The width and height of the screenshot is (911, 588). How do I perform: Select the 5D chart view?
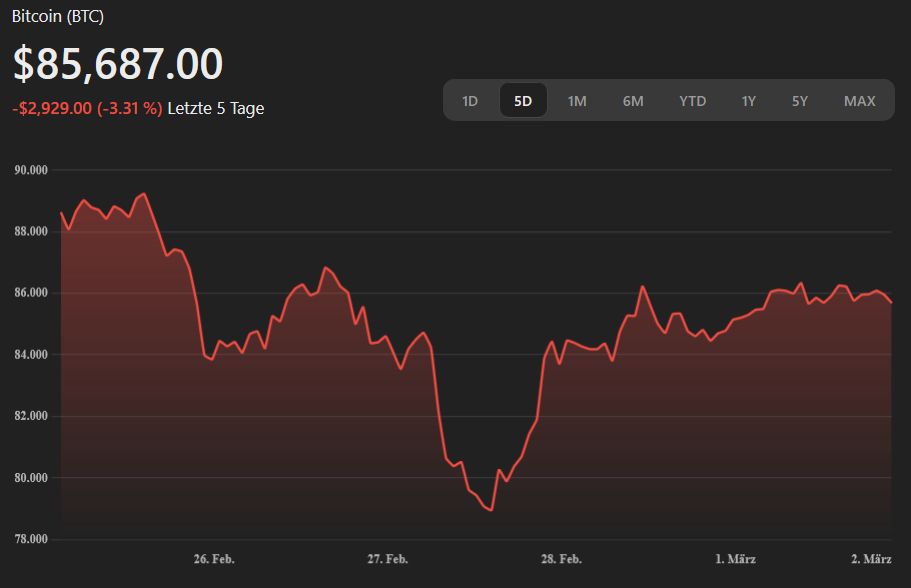(523, 100)
